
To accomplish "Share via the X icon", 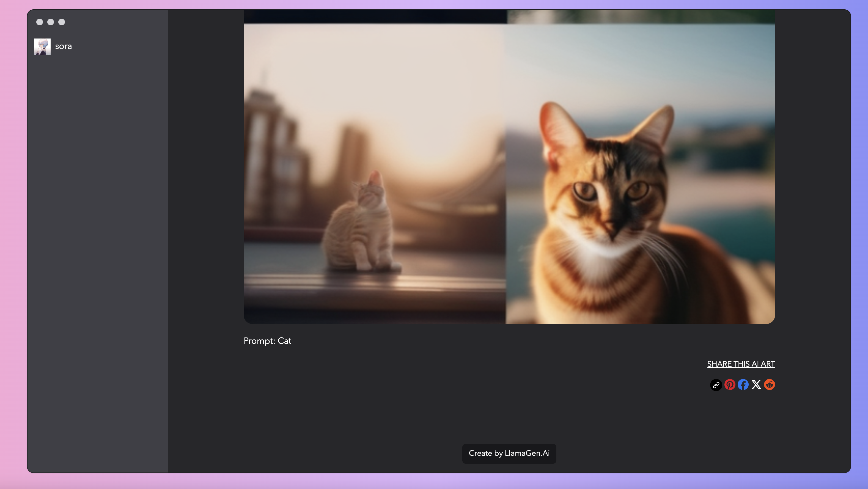I will pos(756,384).
